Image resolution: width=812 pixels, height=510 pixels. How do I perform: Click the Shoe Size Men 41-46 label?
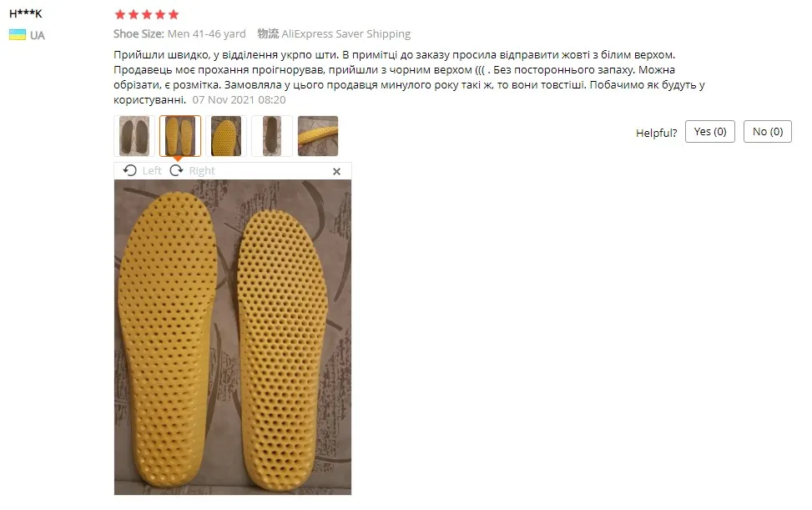(179, 33)
